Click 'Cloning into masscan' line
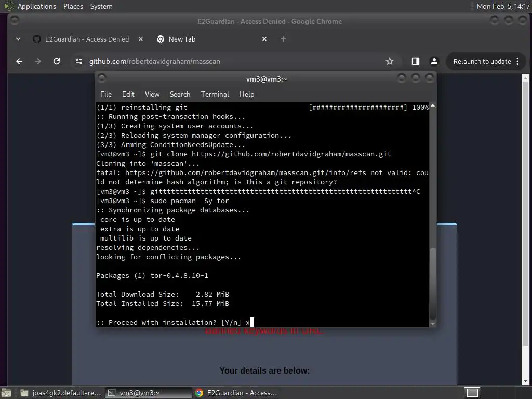 point(148,164)
